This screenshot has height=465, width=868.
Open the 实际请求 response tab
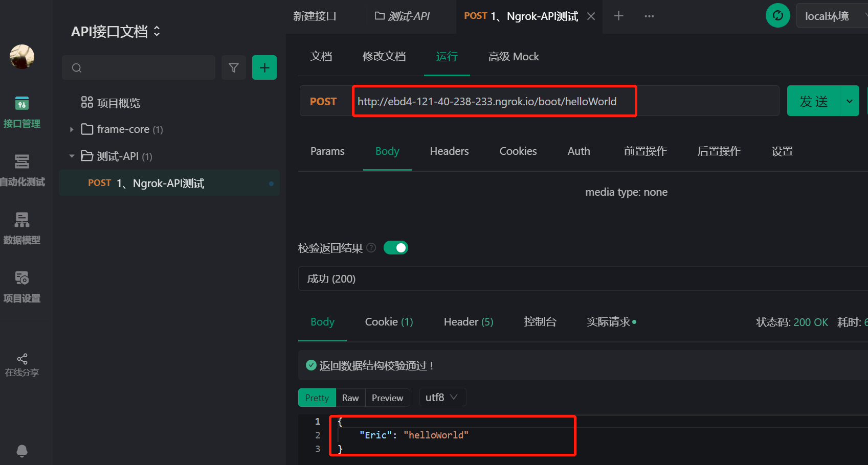tap(611, 322)
